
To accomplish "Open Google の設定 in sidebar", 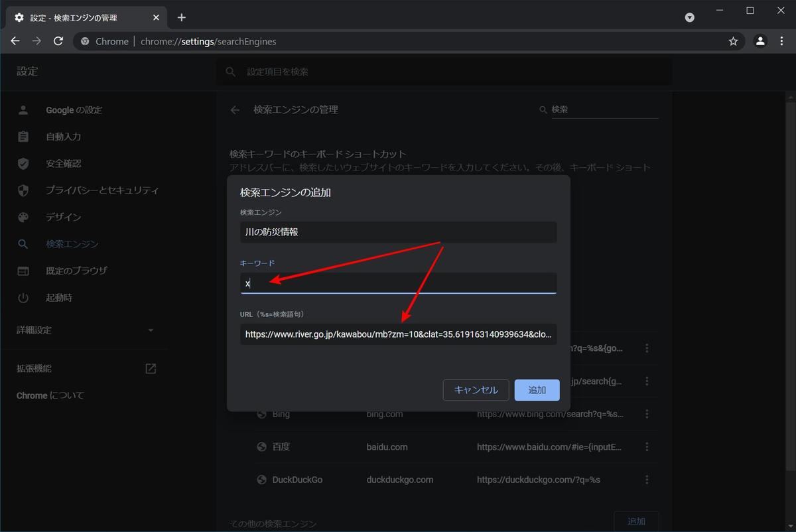I will pos(74,110).
